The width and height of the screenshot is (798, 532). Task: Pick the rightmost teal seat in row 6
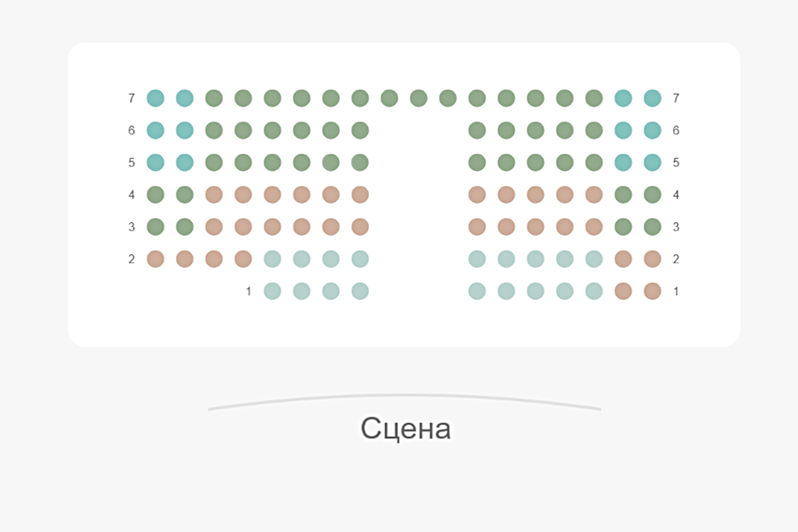653,131
